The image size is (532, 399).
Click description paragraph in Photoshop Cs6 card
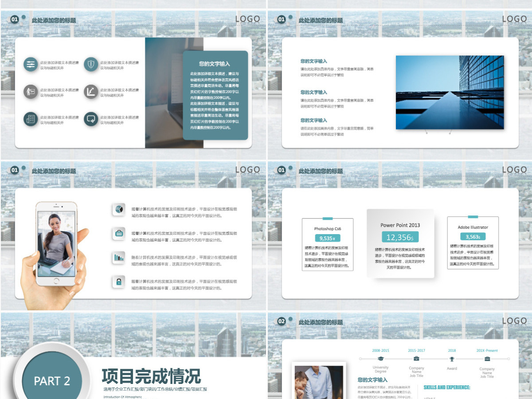328,257
